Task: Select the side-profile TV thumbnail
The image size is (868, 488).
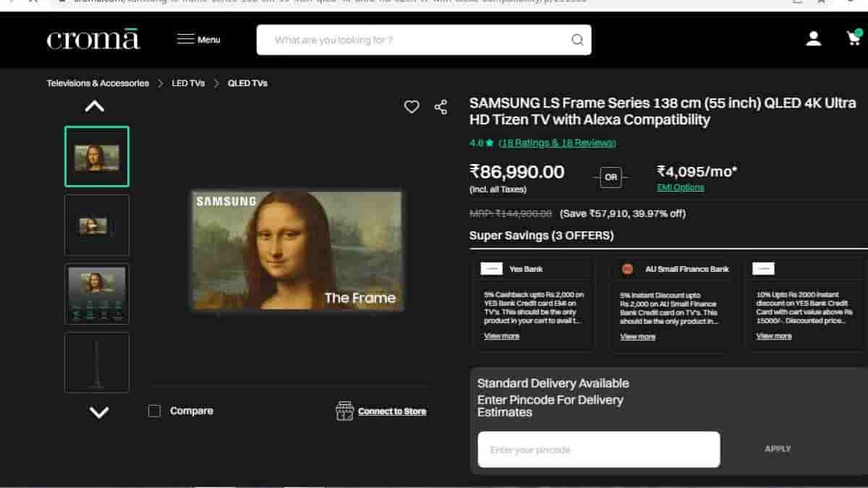Action: click(97, 362)
